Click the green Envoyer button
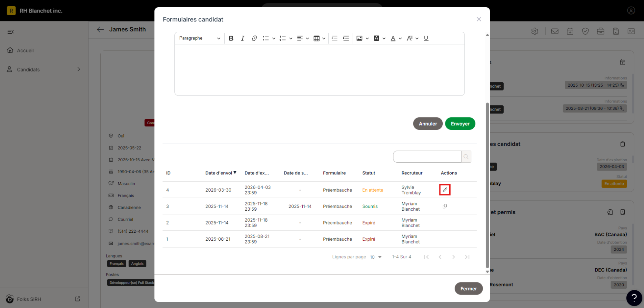 (x=460, y=124)
